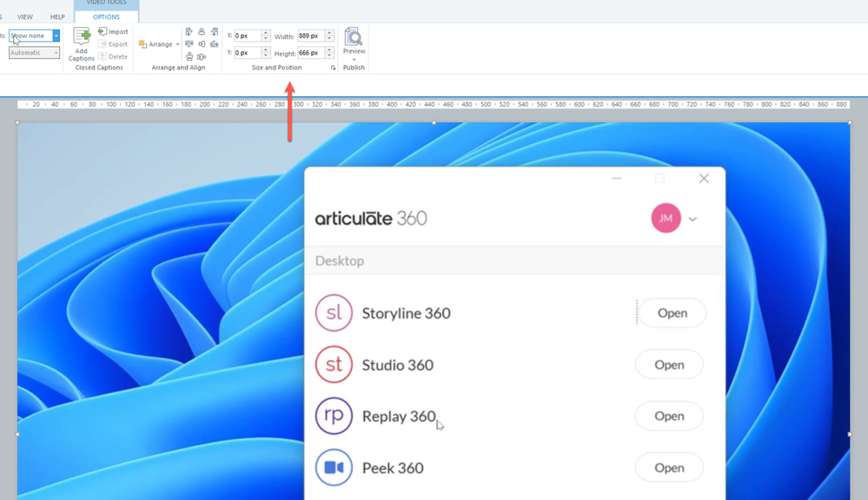Screen dimensions: 868x500
Task: Align selected objects left
Action: coord(189,31)
